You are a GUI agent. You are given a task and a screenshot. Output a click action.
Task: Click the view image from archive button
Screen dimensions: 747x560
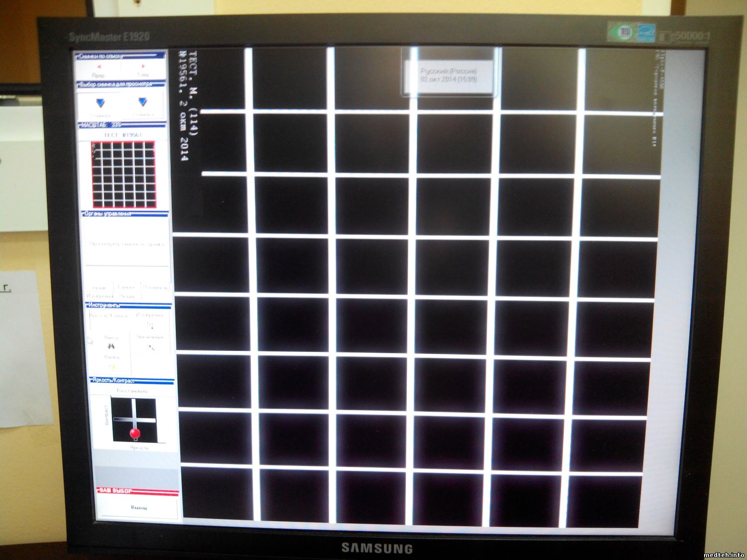pos(126,244)
